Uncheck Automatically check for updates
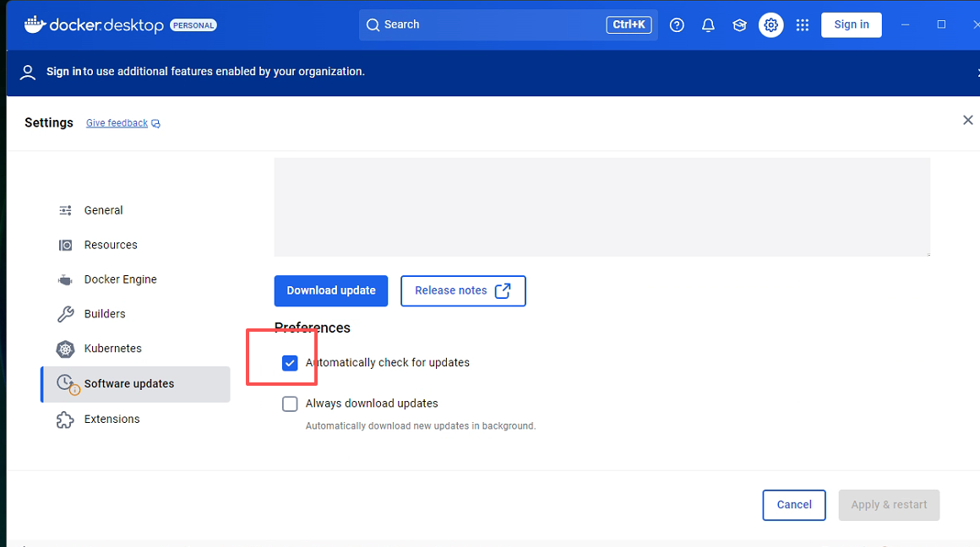 [x=290, y=363]
